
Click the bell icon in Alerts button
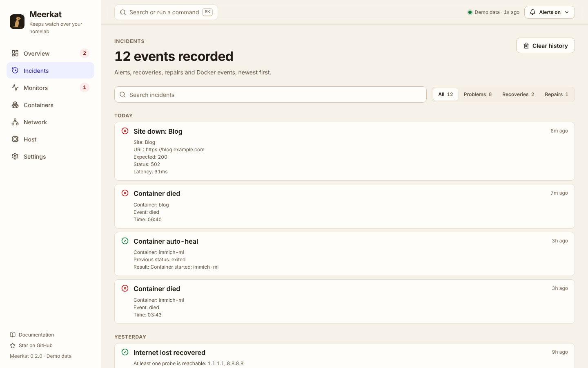tap(532, 12)
